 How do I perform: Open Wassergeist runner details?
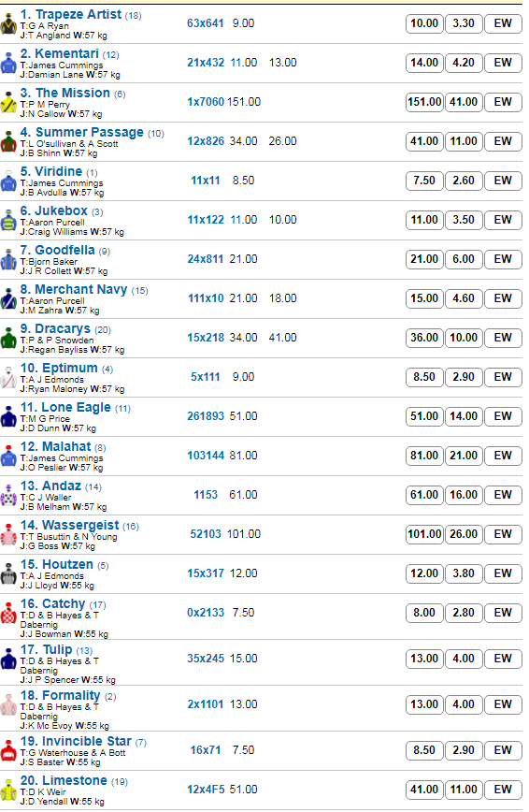pos(80,525)
